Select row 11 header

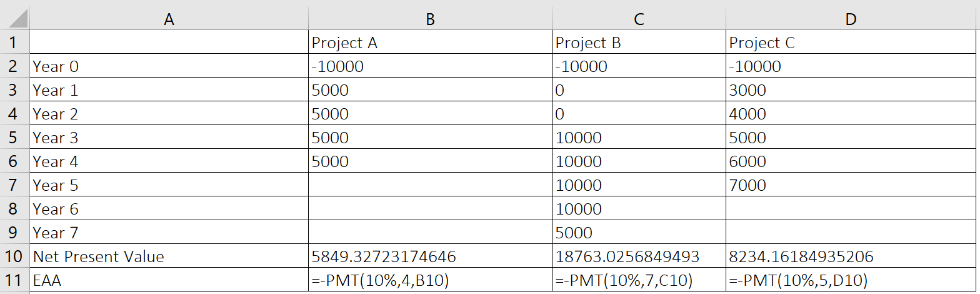[x=15, y=280]
